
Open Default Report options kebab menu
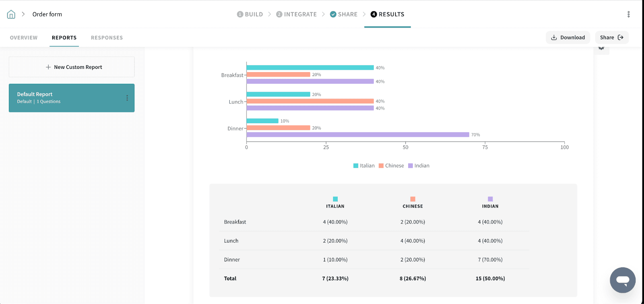[127, 98]
